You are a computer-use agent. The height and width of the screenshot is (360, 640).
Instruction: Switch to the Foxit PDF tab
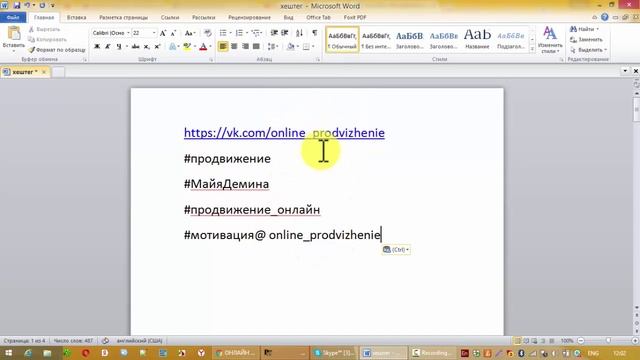point(355,18)
